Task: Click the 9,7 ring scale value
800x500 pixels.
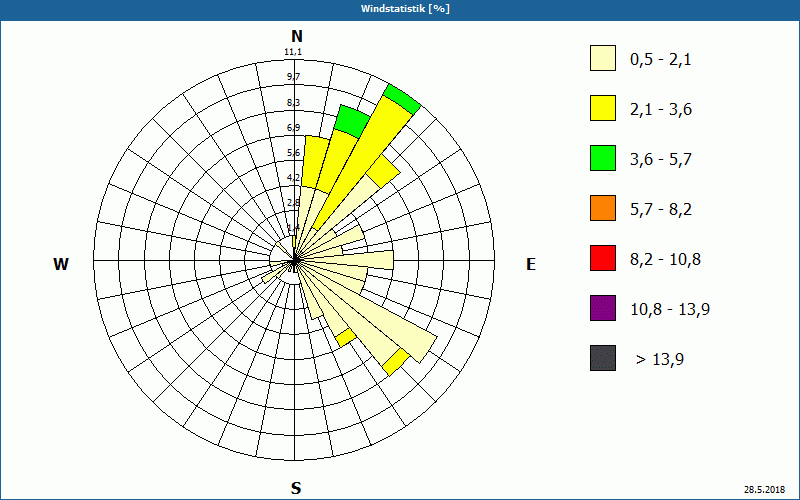Action: (x=293, y=77)
